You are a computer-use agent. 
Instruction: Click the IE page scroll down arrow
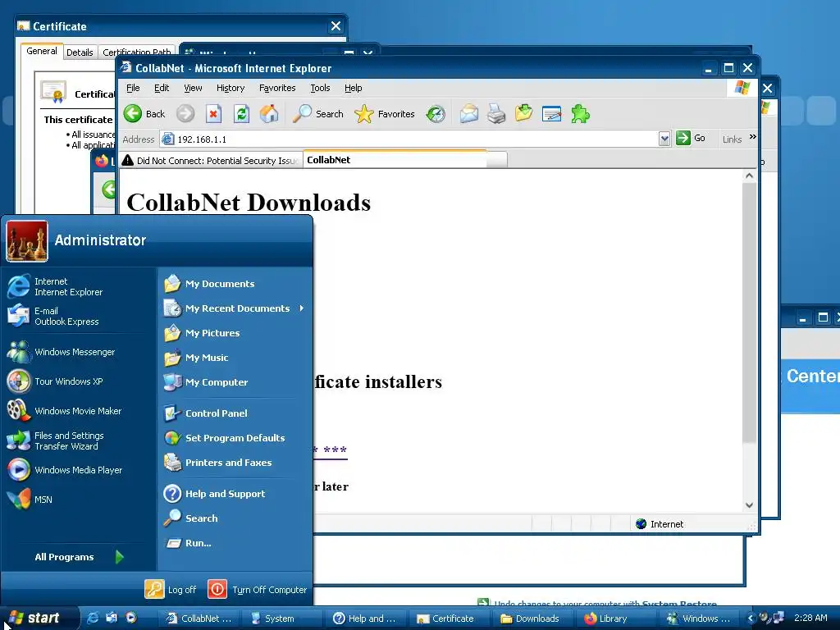[x=750, y=504]
